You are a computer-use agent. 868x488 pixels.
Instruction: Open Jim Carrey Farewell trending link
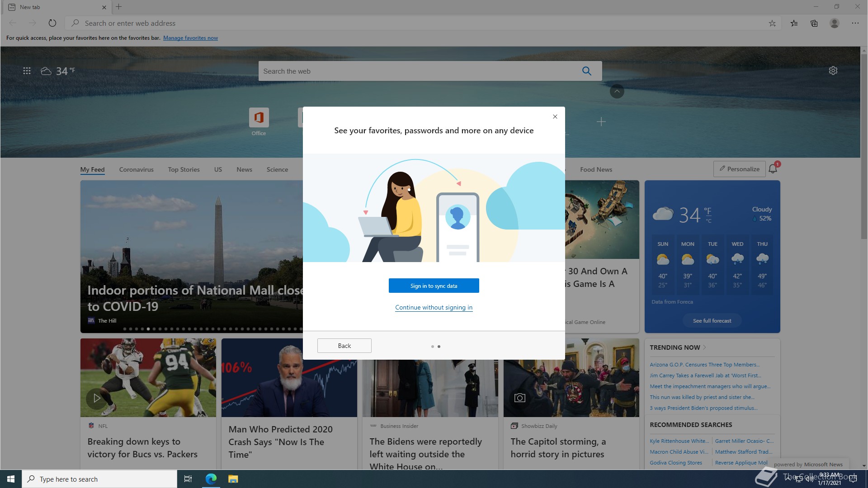coord(705,375)
